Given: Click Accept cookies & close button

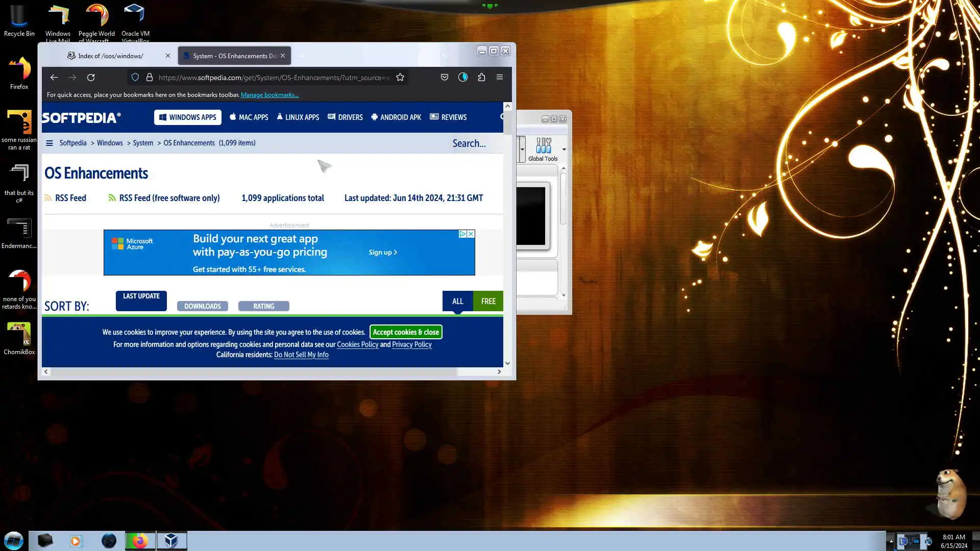Looking at the screenshot, I should [x=406, y=332].
